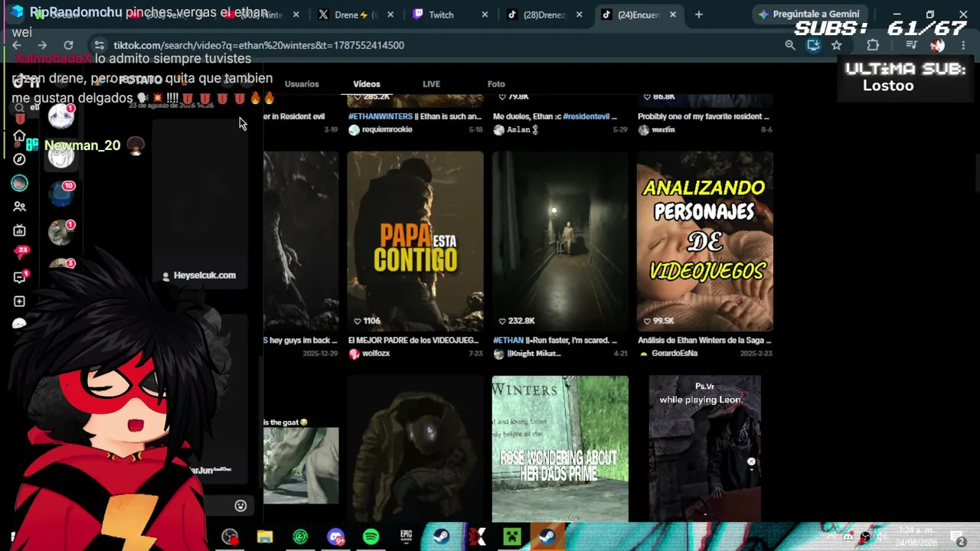Open the Chrome extensions puzzle icon
The image size is (980, 551).
tap(873, 45)
